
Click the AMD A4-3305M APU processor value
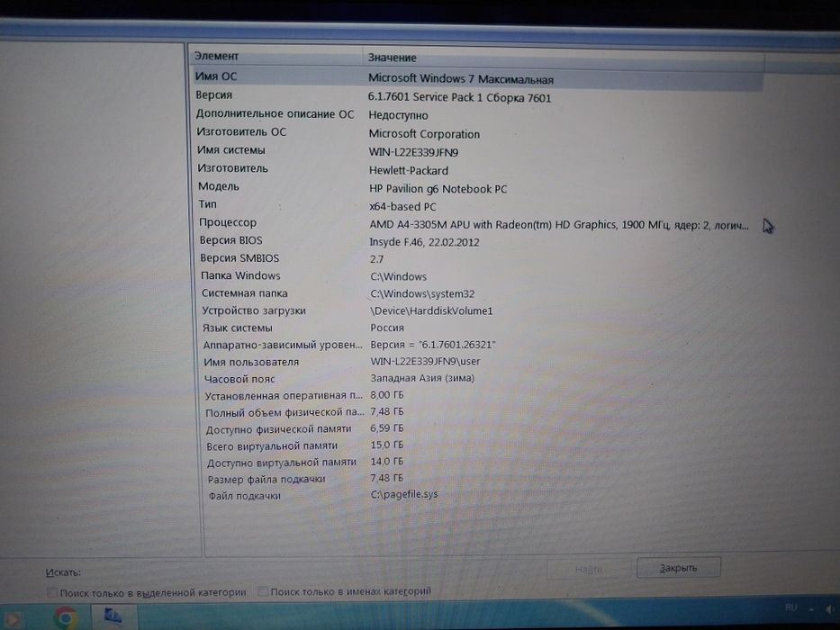559,225
